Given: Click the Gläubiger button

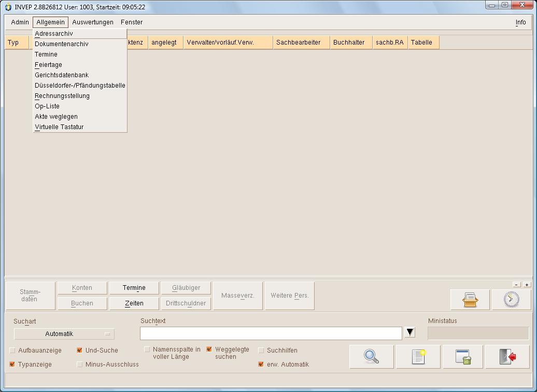Looking at the screenshot, I should 186,288.
